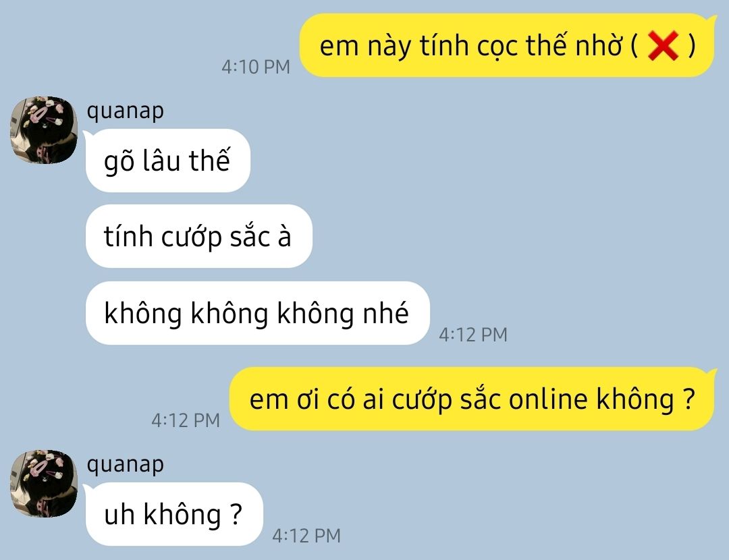
Task: Open quanap's avatar beside 'gõ lâu thế'
Action: (x=44, y=130)
